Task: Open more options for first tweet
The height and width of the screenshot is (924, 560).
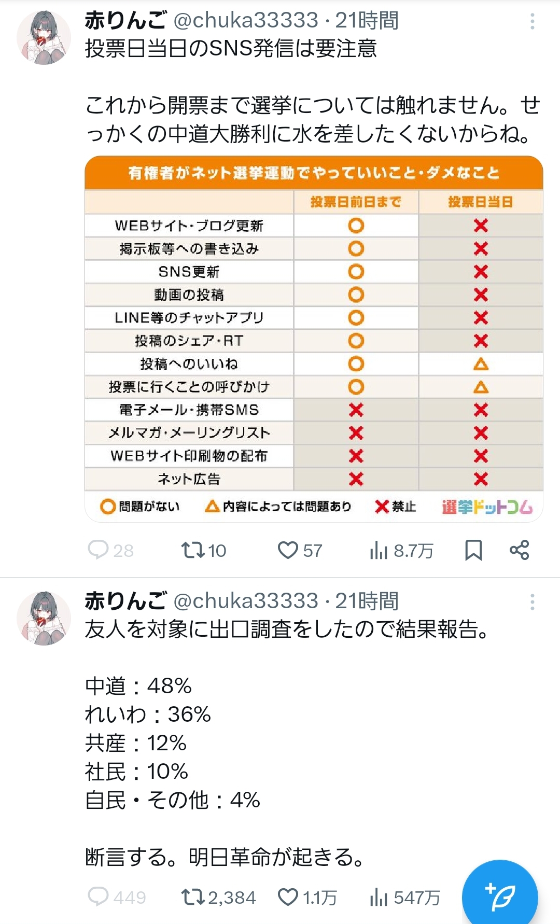Action: [532, 21]
